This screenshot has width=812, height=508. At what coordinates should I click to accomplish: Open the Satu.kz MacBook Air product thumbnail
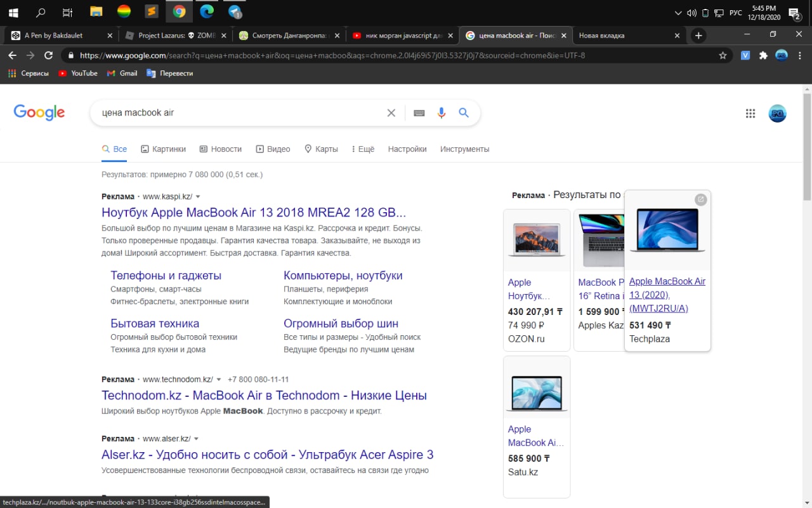point(537,388)
